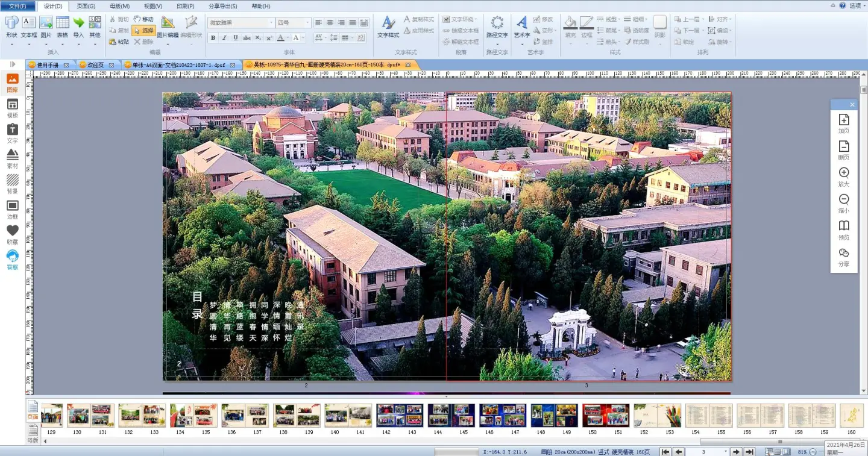This screenshot has width=868, height=456.
Task: Toggle subscript formatting
Action: coord(258,38)
